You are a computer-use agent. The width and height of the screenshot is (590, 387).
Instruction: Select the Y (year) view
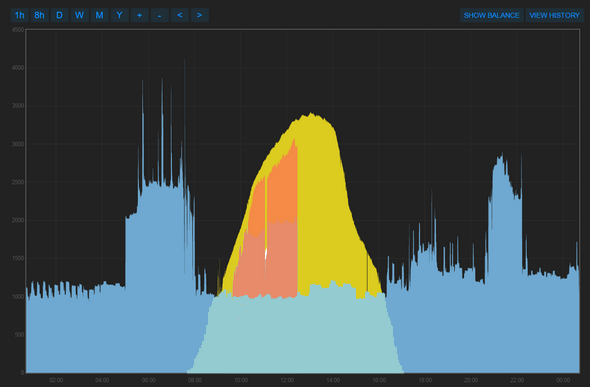tap(119, 15)
